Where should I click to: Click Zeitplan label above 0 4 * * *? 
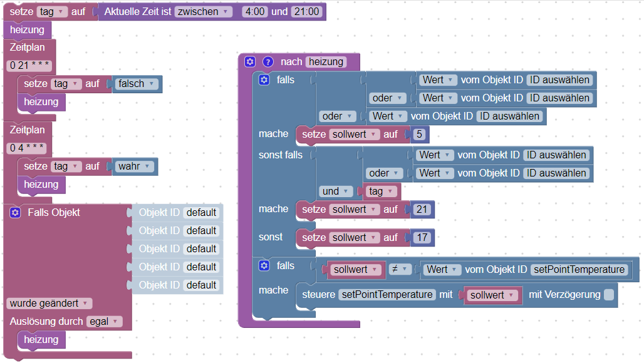27,130
